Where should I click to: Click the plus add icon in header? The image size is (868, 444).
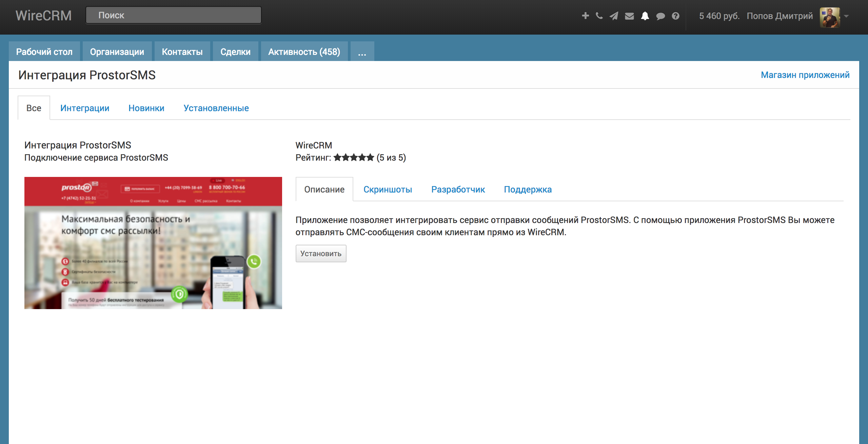[585, 16]
